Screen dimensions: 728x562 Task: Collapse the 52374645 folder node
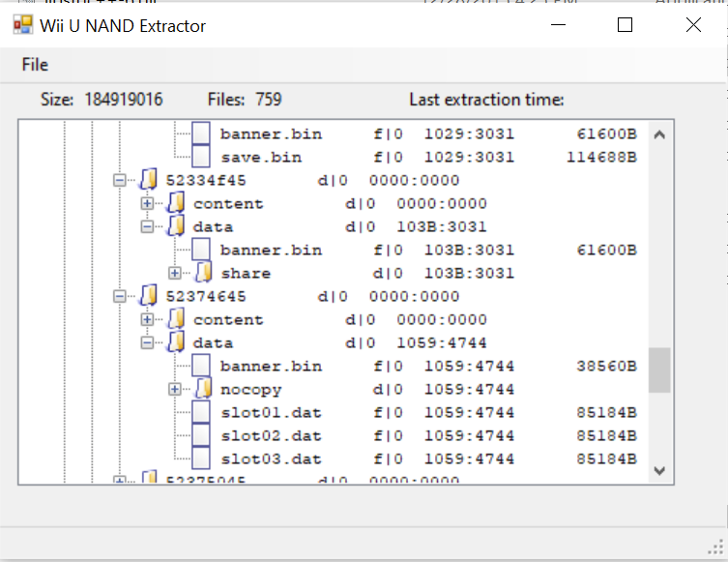[x=119, y=296]
